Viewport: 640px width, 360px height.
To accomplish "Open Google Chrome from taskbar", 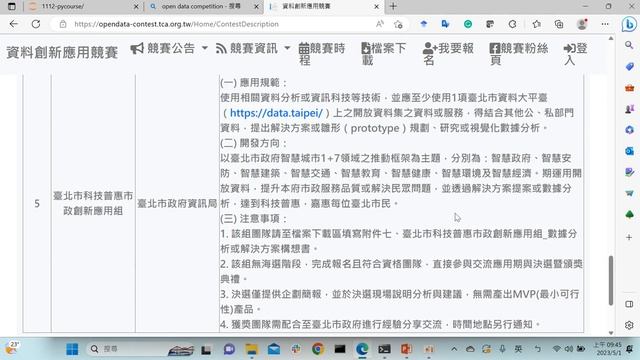I will point(318,349).
